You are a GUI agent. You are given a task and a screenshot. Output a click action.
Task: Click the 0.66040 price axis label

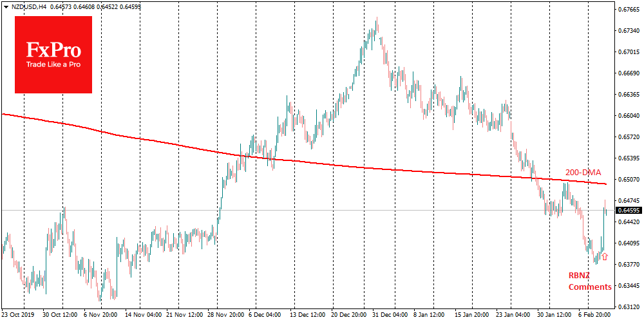point(629,116)
